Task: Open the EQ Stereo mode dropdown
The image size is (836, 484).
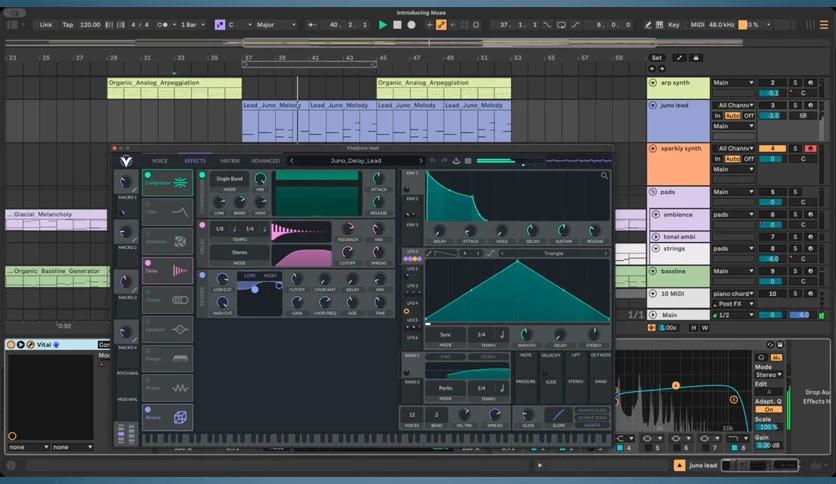Action: pyautogui.click(x=768, y=375)
